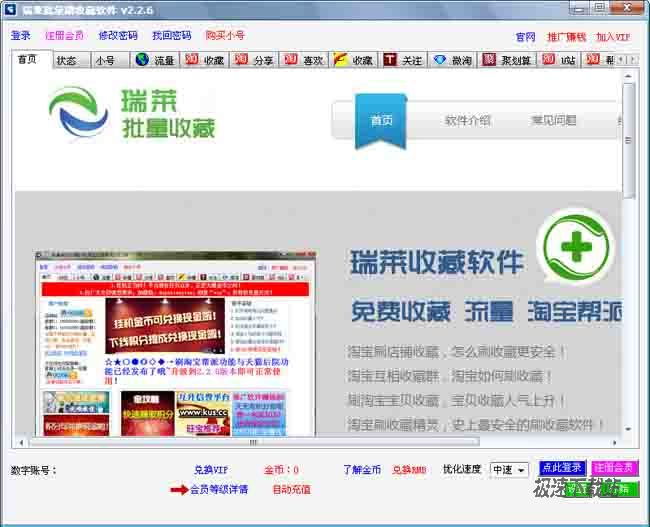Click the 自动充值 link
650x527 pixels.
coord(291,490)
